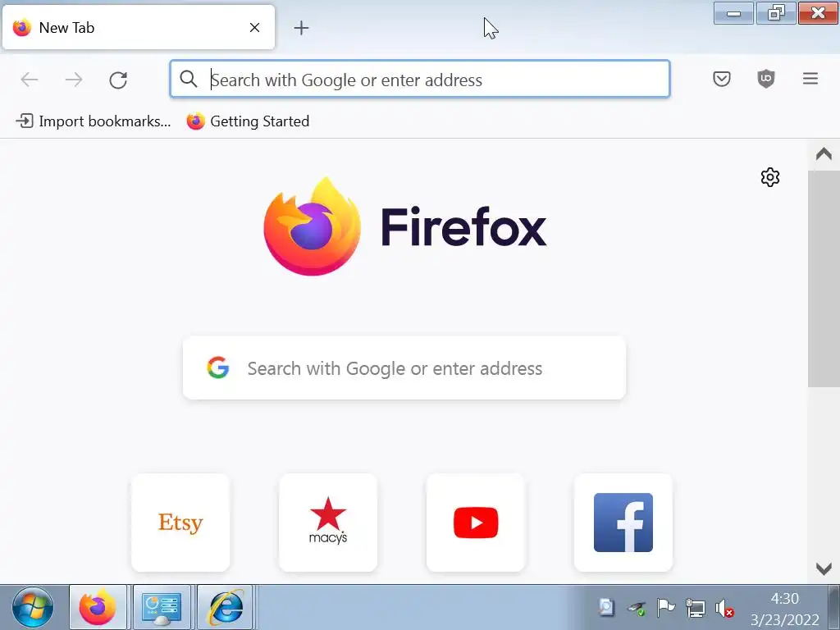Screen dimensions: 840x630
Task: Restore down the Firefox window
Action: tap(776, 13)
